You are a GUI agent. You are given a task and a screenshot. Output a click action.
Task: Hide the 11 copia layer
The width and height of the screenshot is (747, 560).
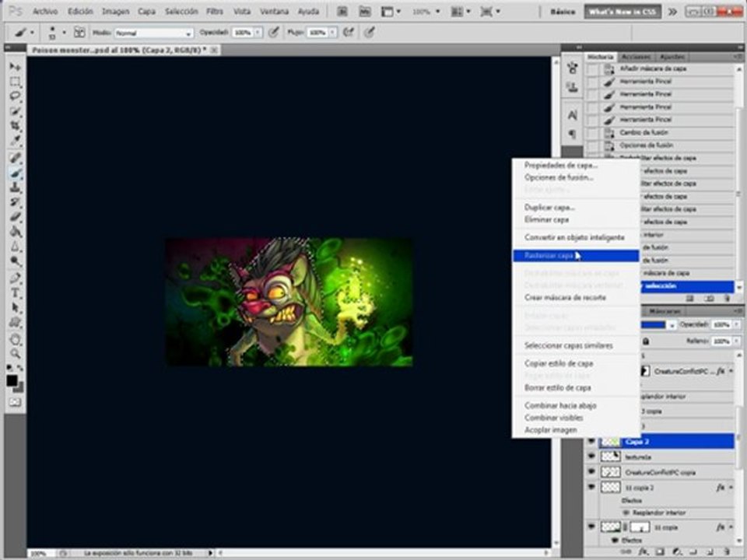tap(591, 527)
